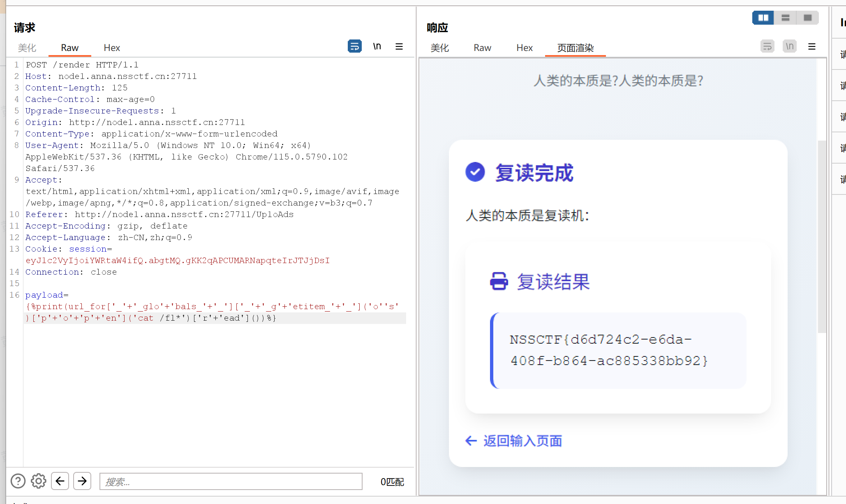The width and height of the screenshot is (846, 504).
Task: Switch request view to Hex tab
Action: coord(111,48)
